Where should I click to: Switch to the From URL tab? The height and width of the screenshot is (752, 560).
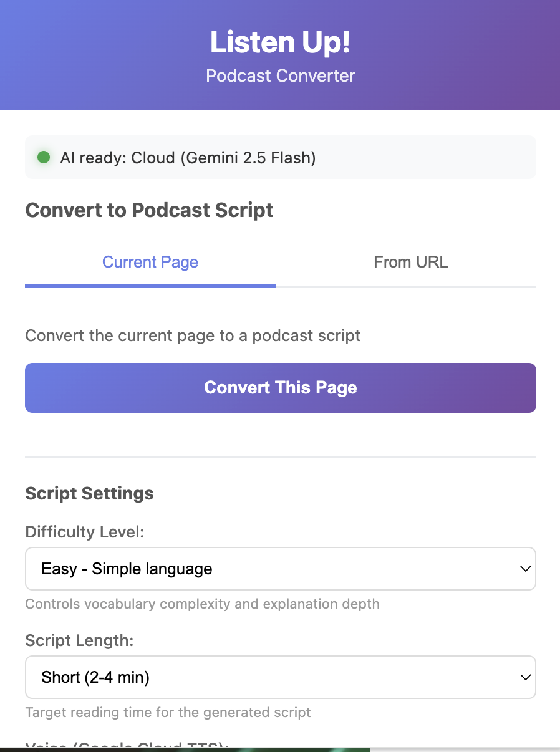pyautogui.click(x=410, y=262)
